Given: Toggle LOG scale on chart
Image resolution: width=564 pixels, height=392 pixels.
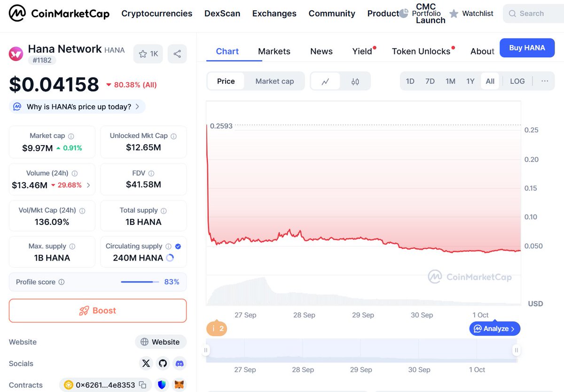Looking at the screenshot, I should pyautogui.click(x=517, y=81).
